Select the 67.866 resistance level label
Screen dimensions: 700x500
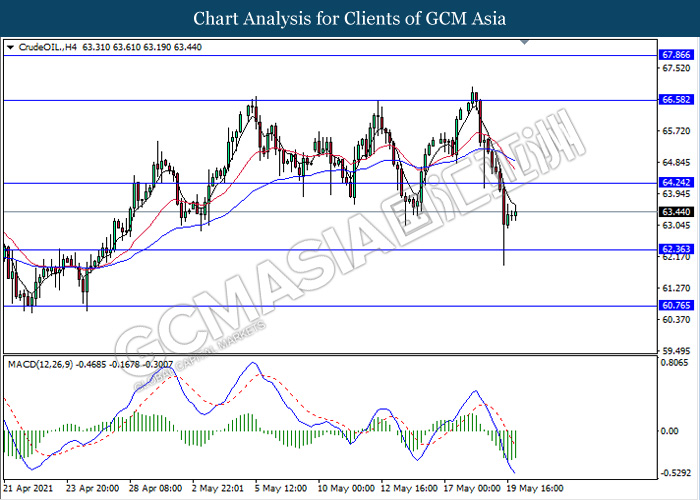tap(676, 55)
